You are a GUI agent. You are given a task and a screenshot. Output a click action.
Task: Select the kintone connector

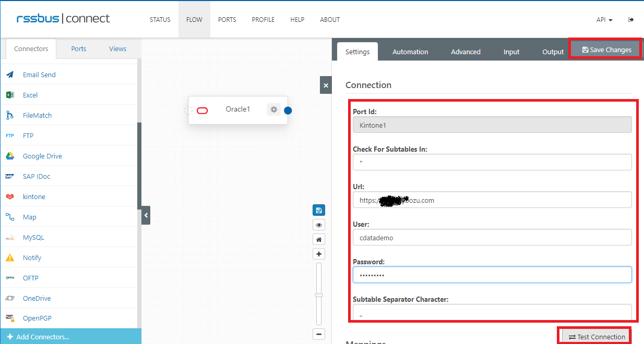click(34, 196)
